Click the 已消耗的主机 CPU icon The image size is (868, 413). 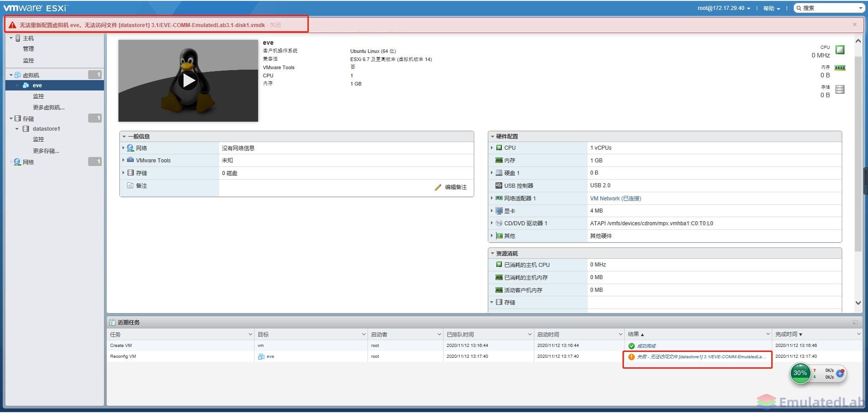click(x=499, y=265)
